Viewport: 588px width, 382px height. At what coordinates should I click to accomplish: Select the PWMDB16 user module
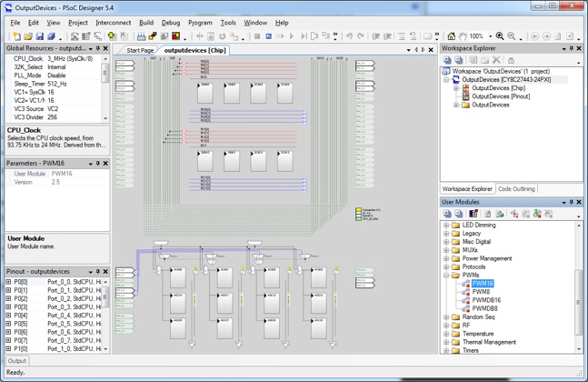tap(486, 300)
